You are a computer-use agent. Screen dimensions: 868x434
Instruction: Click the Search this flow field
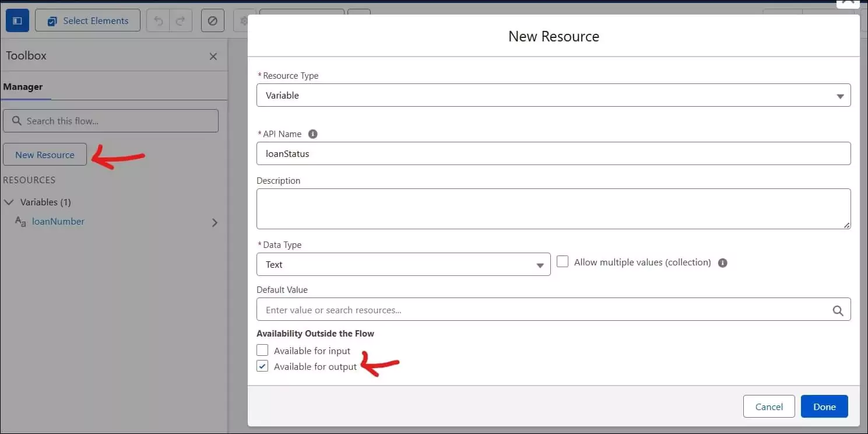tap(111, 121)
